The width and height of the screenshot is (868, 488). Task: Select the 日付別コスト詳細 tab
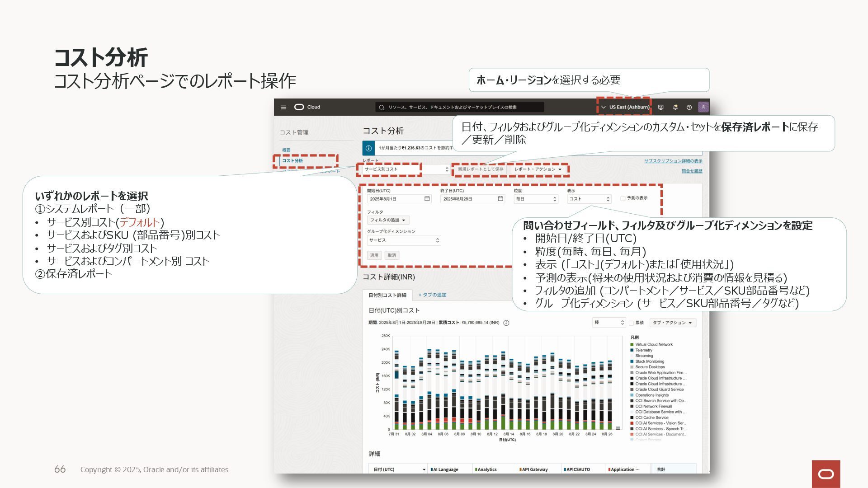point(387,296)
